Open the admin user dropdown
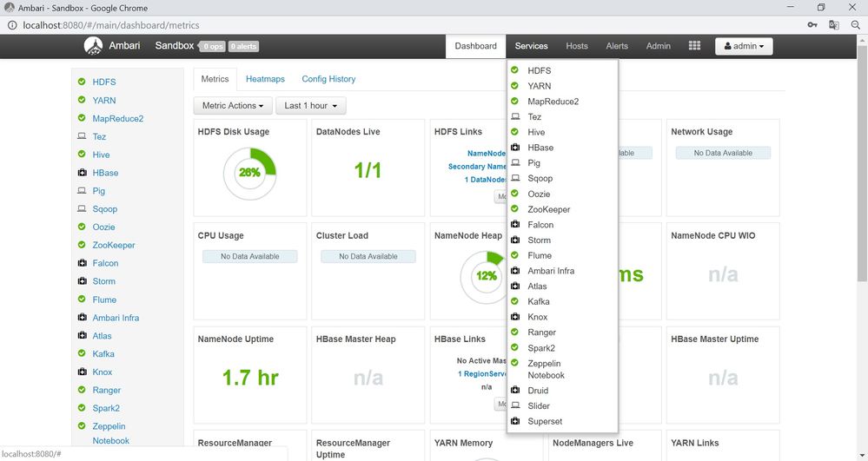868x461 pixels. (x=744, y=46)
